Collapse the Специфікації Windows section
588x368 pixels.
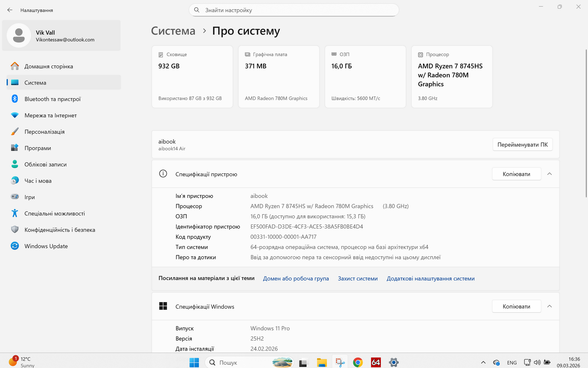[x=549, y=307]
